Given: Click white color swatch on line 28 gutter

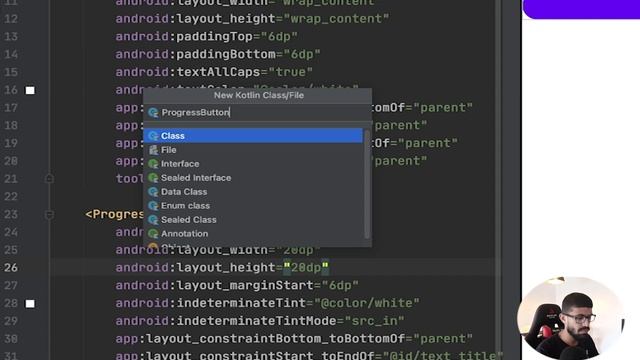Looking at the screenshot, I should (x=30, y=304).
